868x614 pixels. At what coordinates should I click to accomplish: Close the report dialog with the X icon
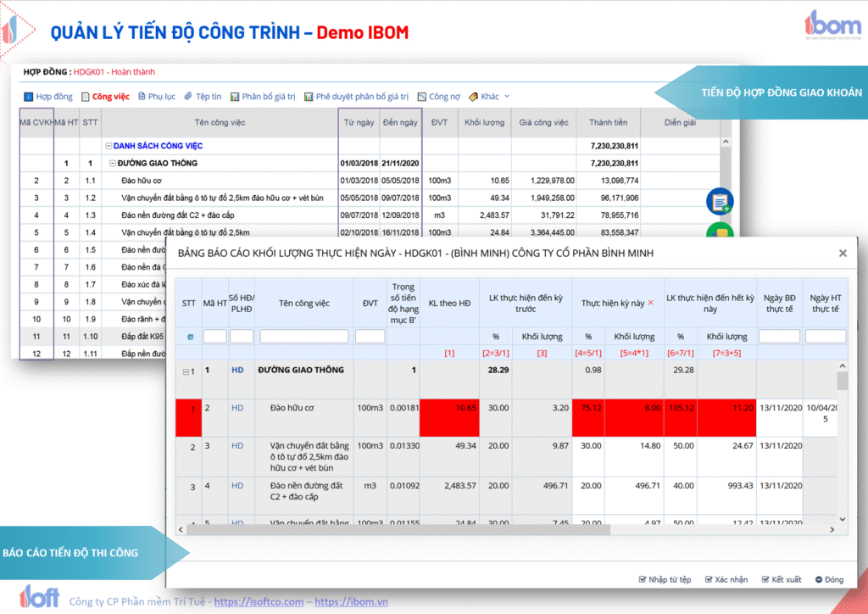843,253
